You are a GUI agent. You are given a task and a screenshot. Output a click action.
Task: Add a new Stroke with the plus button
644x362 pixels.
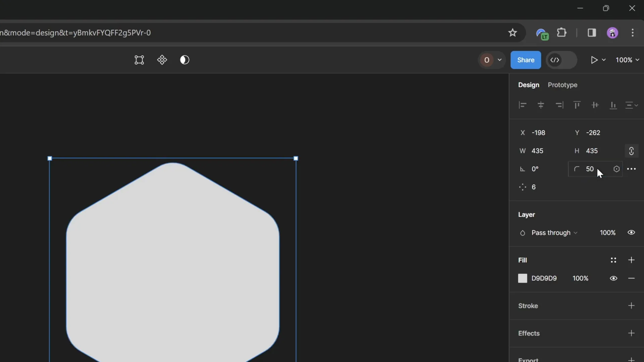click(632, 306)
